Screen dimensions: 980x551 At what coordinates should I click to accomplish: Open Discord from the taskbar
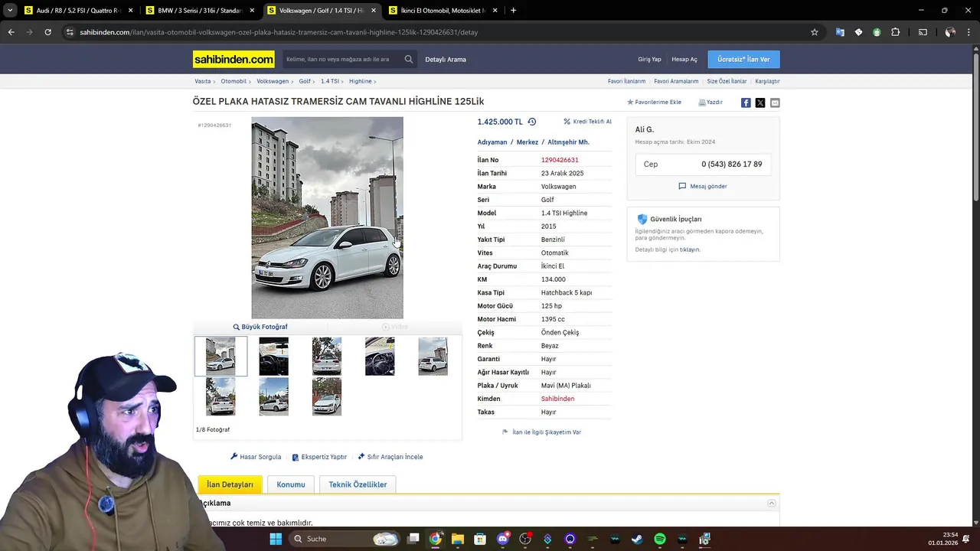(502, 539)
